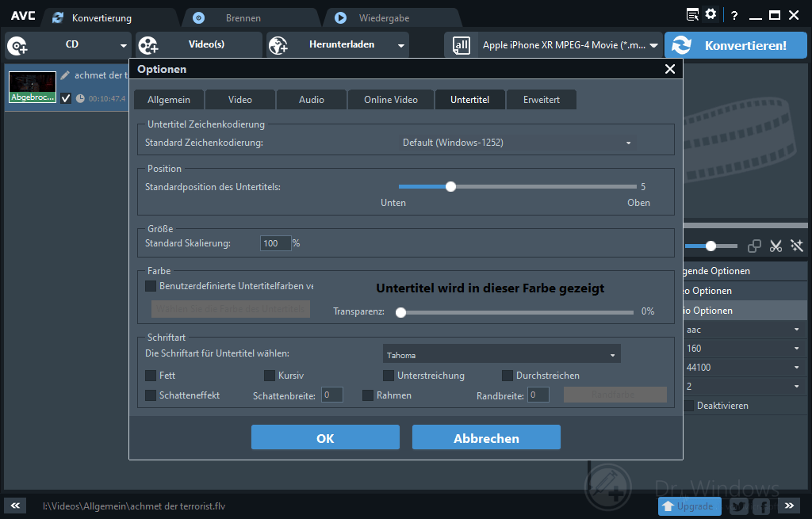Click the Add Video(s) film reel icon
Image resolution: width=812 pixels, height=519 pixels.
coord(148,45)
